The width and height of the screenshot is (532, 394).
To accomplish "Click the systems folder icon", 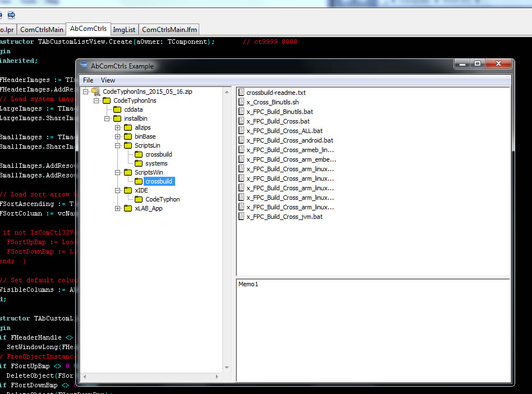I will [139, 163].
